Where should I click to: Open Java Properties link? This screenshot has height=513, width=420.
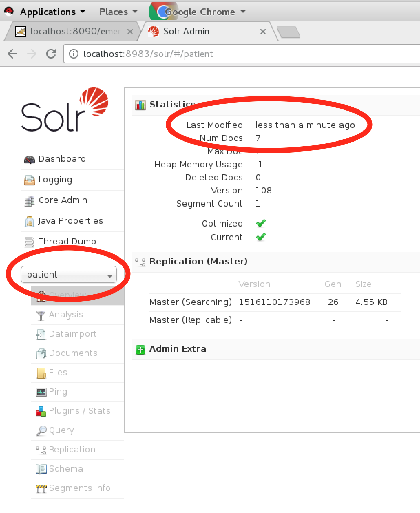point(70,221)
